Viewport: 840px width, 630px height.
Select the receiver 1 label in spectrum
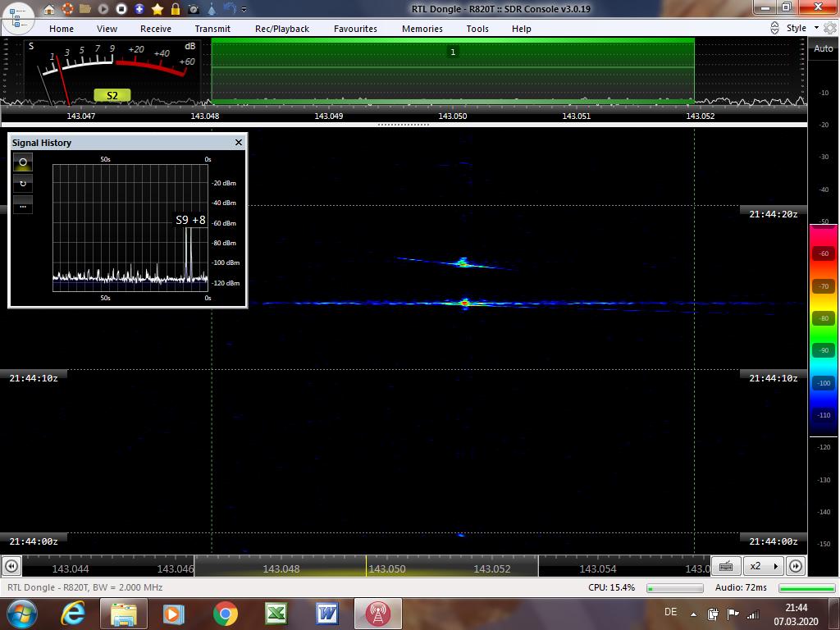point(453,52)
